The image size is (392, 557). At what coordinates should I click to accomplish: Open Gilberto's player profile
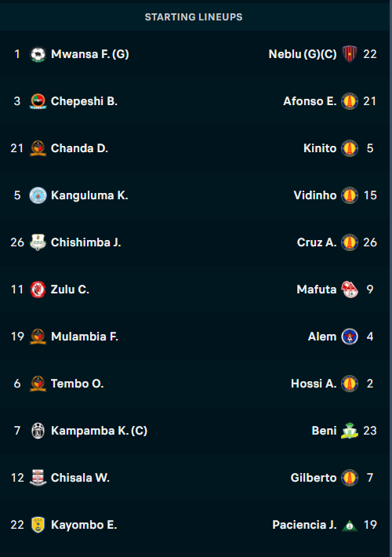(x=314, y=478)
